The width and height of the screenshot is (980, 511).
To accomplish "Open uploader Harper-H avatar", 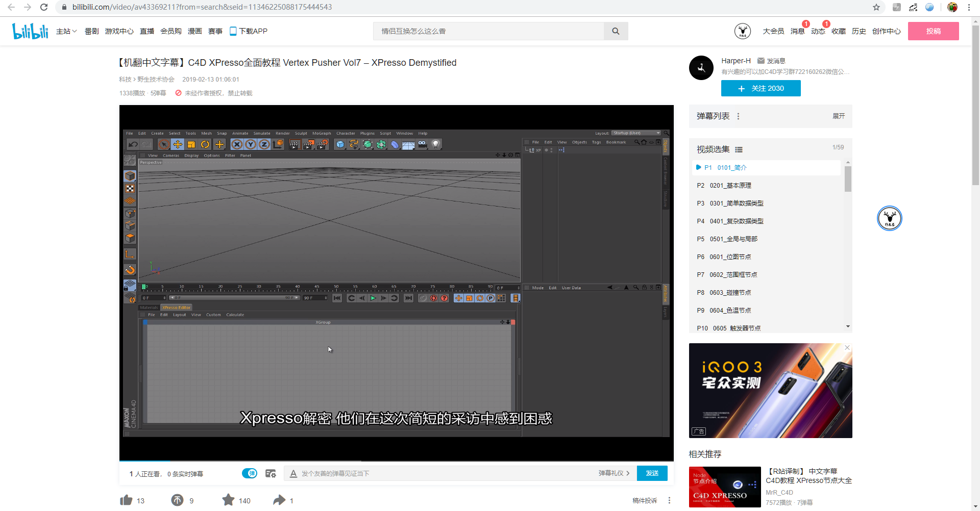I will click(x=701, y=68).
